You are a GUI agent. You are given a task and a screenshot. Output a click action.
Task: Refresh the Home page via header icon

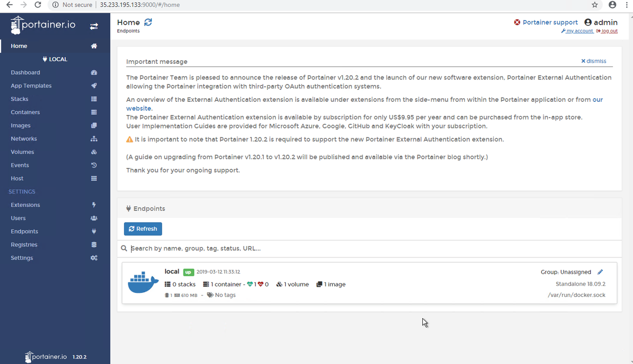pos(148,22)
